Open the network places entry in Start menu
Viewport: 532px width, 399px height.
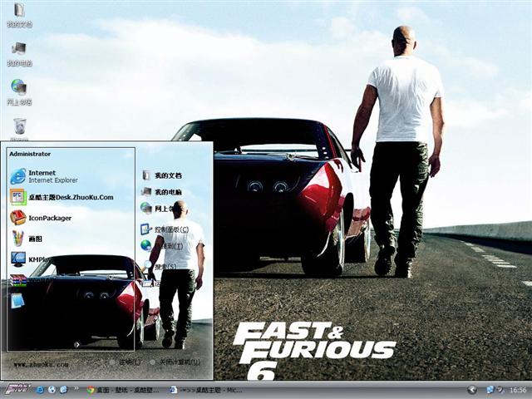pos(156,209)
